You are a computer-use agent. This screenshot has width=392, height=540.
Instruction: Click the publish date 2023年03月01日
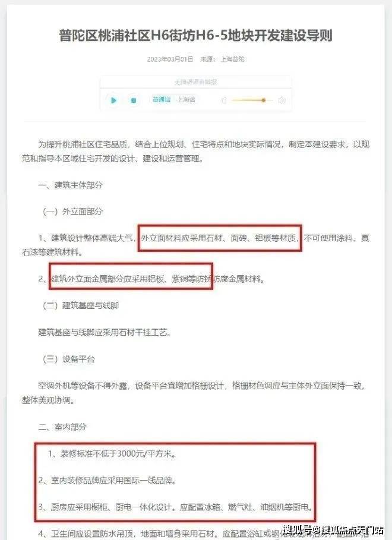coord(170,59)
